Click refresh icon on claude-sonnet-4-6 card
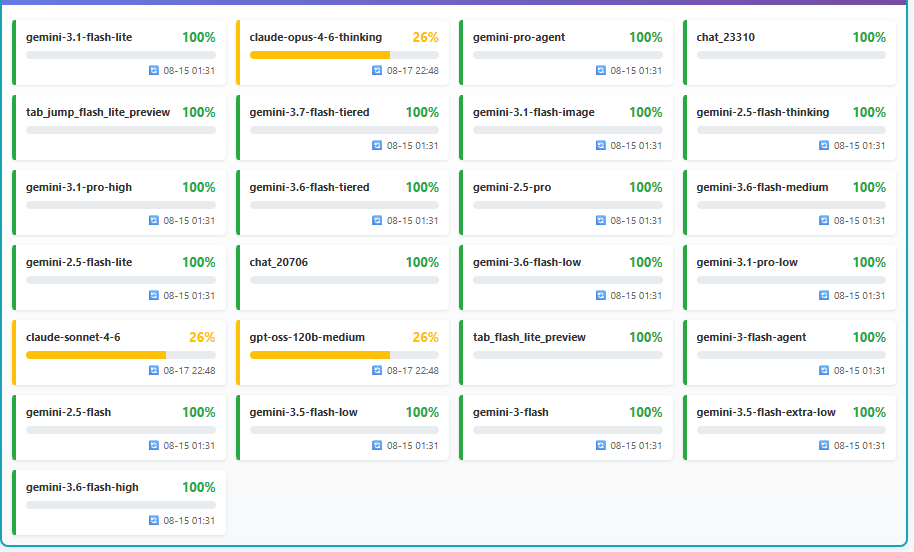 154,371
